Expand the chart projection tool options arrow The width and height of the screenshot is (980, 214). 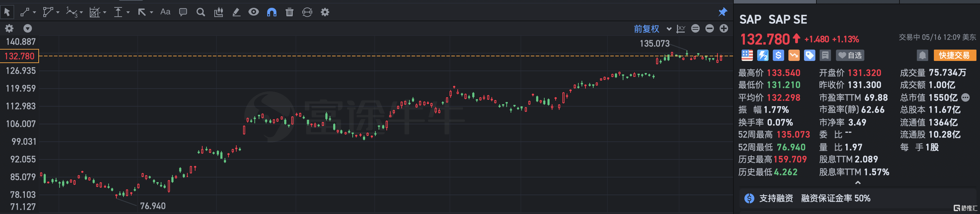(x=105, y=12)
